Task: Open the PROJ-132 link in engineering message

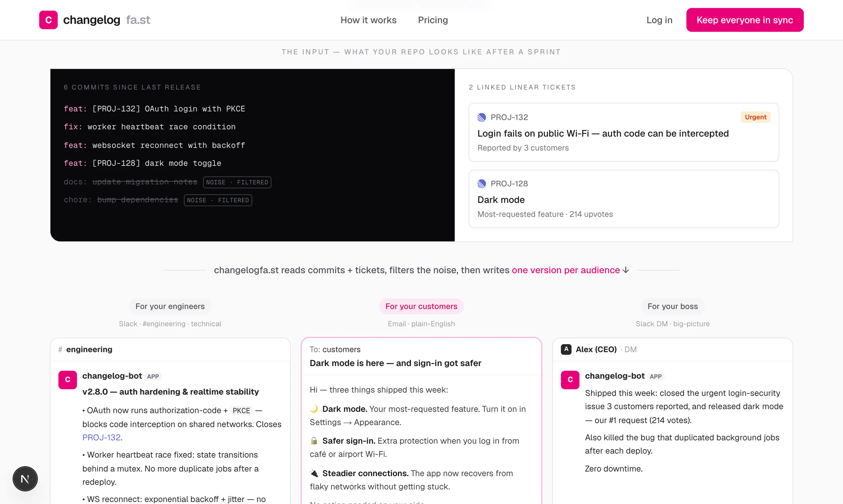Action: tap(101, 437)
